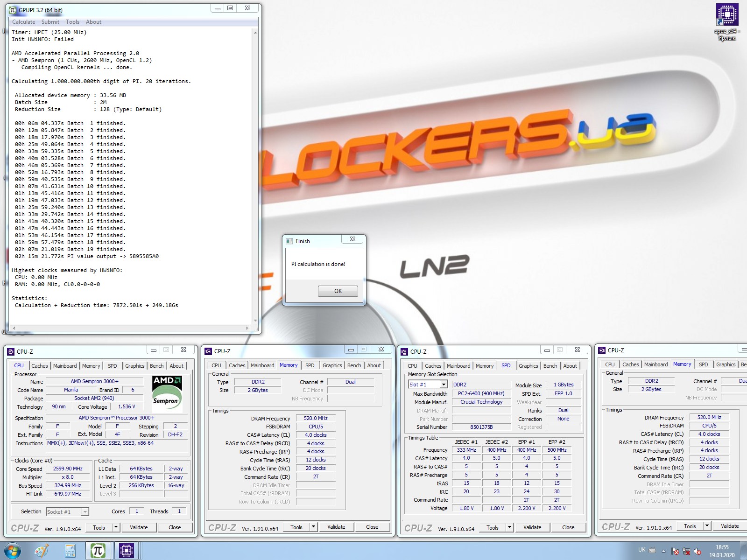Select the SPD tab in the second CPU-Z Memory window
Screen dimensions: 747x560
point(310,365)
